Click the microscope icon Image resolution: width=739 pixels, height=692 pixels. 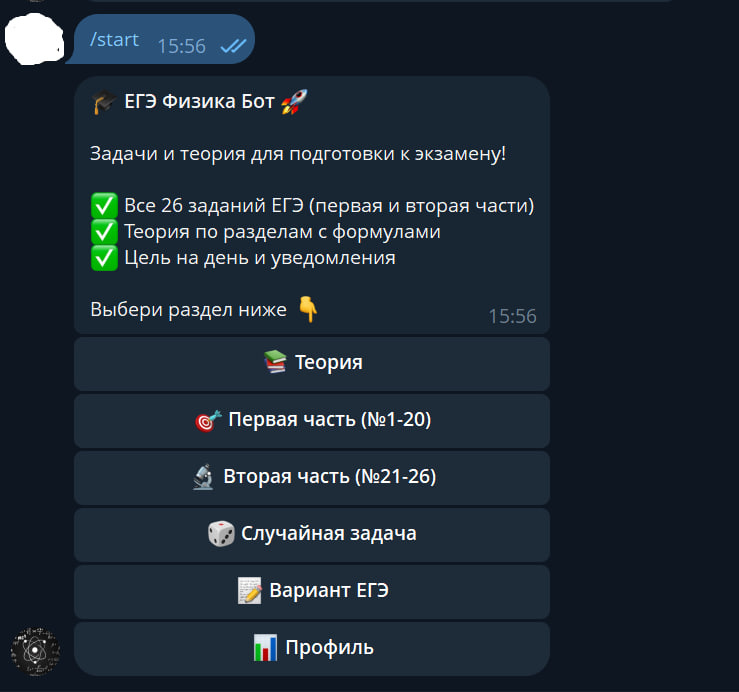click(x=204, y=477)
